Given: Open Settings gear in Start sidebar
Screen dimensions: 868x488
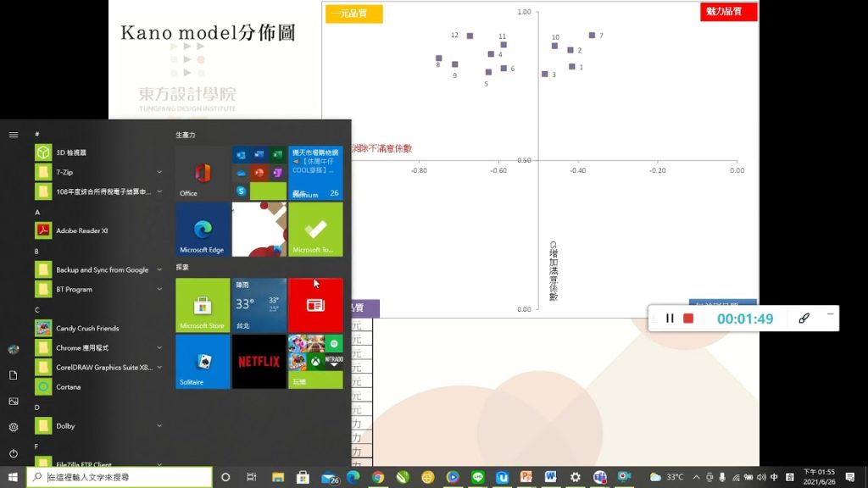Looking at the screenshot, I should 14,427.
